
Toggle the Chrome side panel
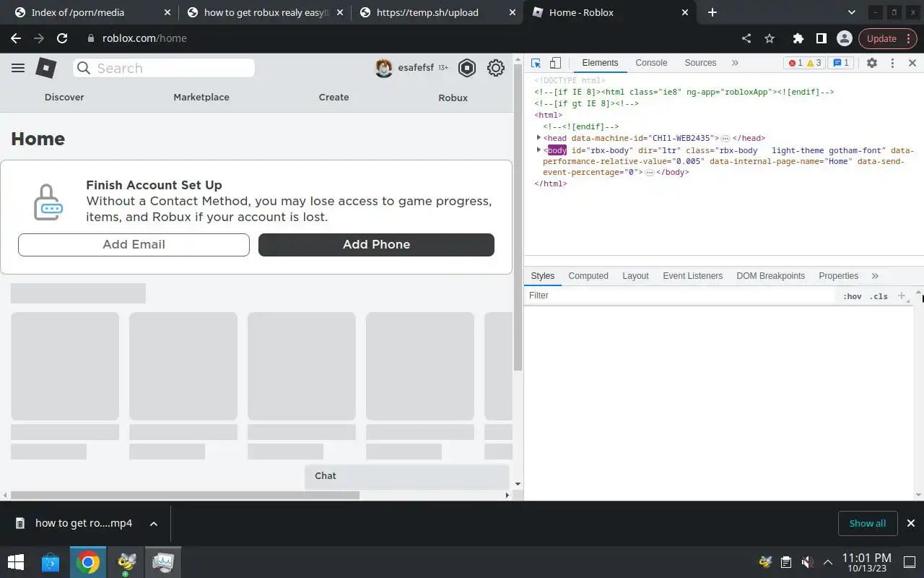(x=821, y=38)
